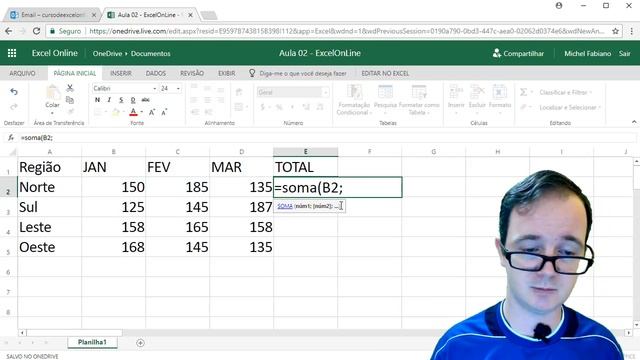Screen dimensions: 640x360
Task: Increase the font size with the larger A
Action: click(x=152, y=112)
